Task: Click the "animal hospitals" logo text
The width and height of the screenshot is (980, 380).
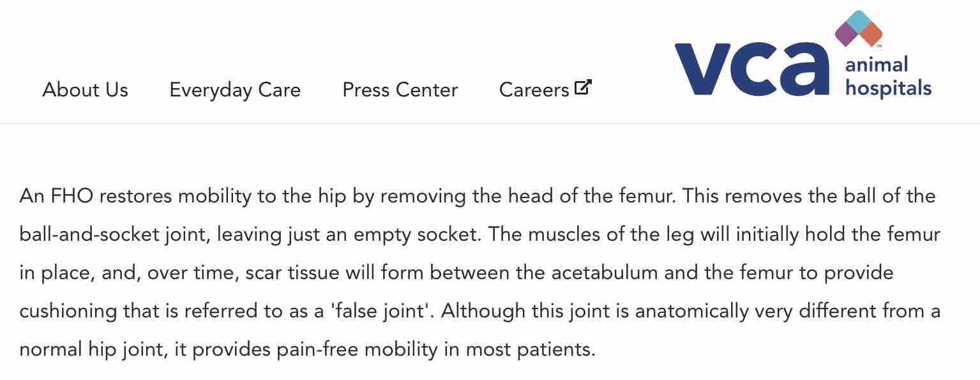Action: click(x=887, y=77)
